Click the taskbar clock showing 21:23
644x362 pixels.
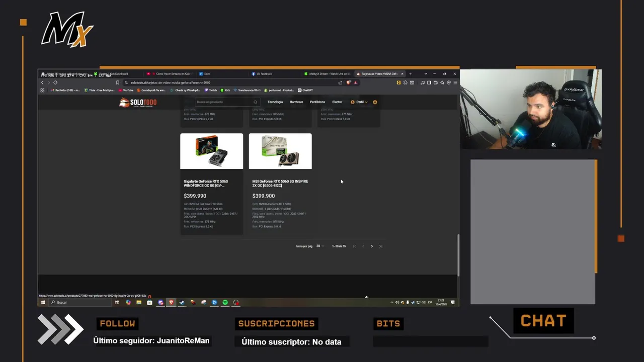click(x=441, y=303)
